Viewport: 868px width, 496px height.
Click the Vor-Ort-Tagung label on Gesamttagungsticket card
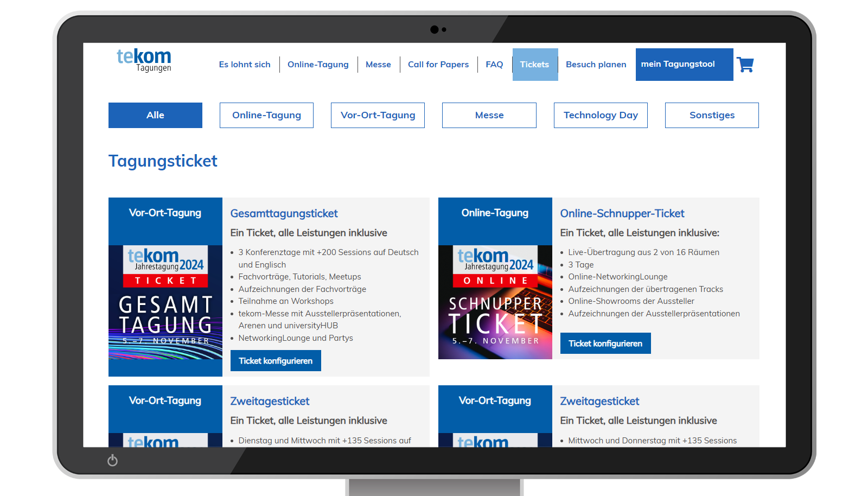point(165,213)
